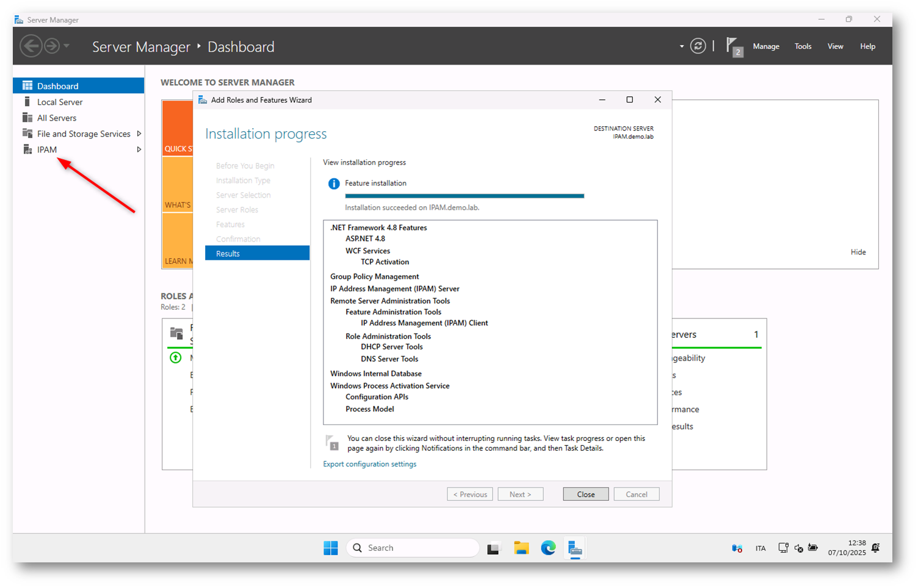Open the Help menu
The image size is (918, 588).
coord(867,46)
